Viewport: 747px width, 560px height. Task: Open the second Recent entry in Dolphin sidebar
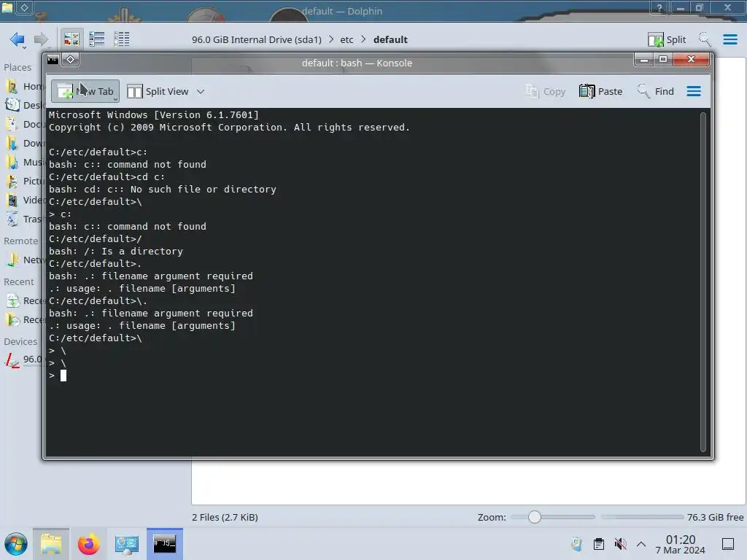tap(24, 320)
